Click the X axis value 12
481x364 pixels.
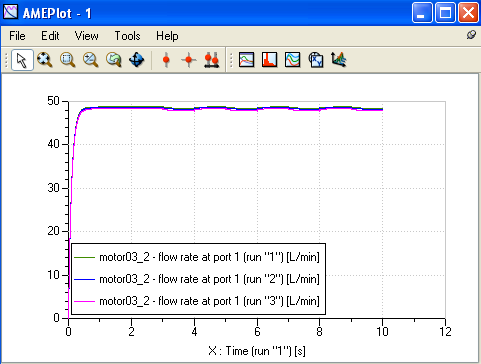[x=445, y=331]
